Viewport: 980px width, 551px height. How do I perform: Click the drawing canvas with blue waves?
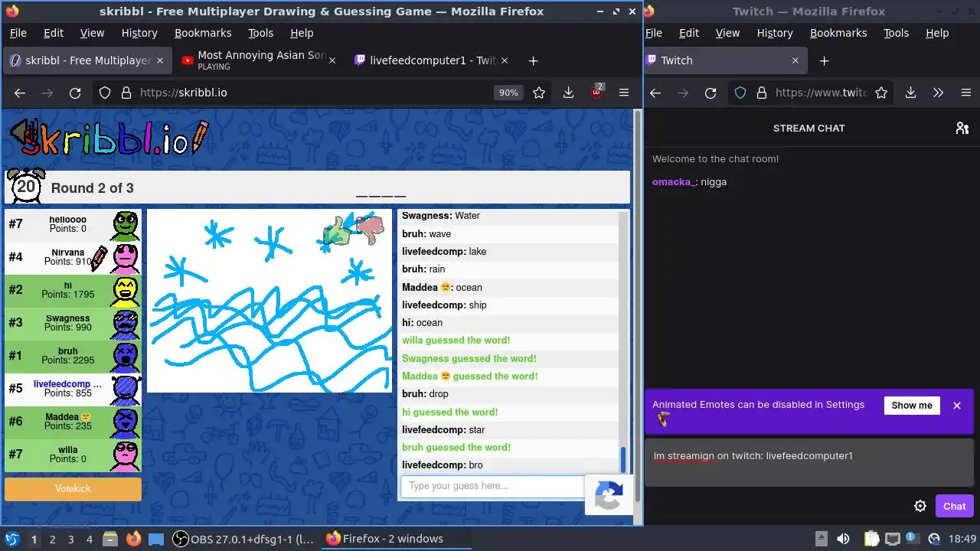pyautogui.click(x=269, y=301)
